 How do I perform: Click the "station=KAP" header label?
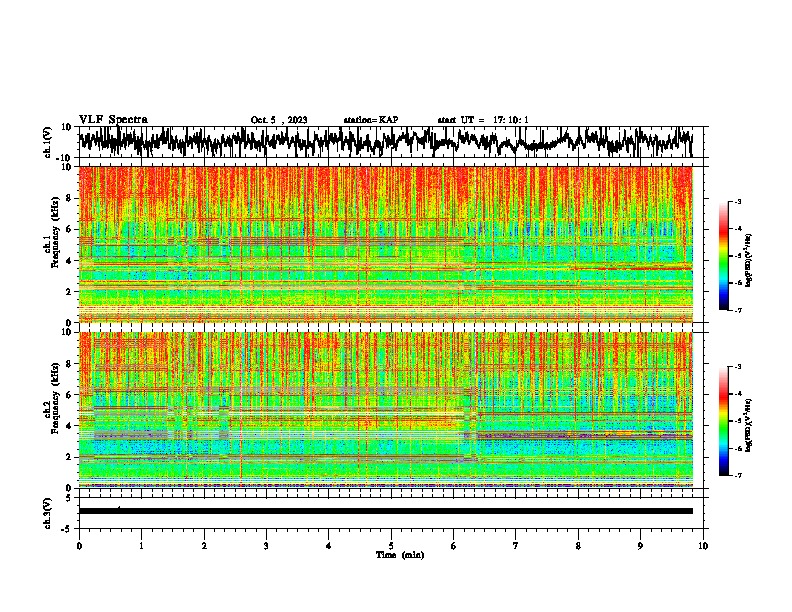point(371,120)
